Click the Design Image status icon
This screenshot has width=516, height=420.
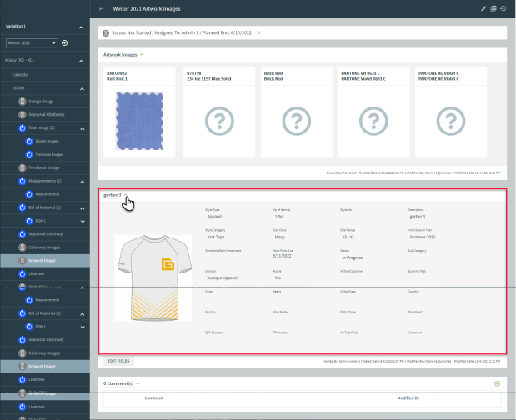pos(23,101)
